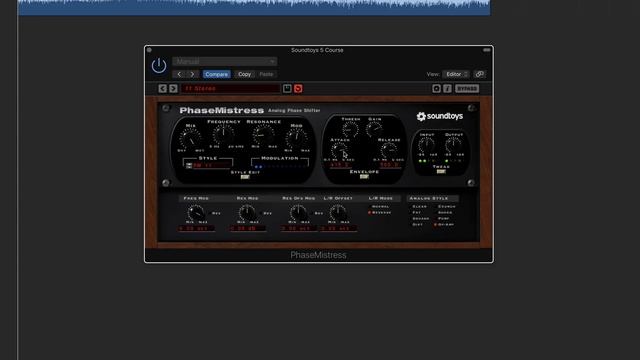Select Squash analog style

(x=420, y=219)
